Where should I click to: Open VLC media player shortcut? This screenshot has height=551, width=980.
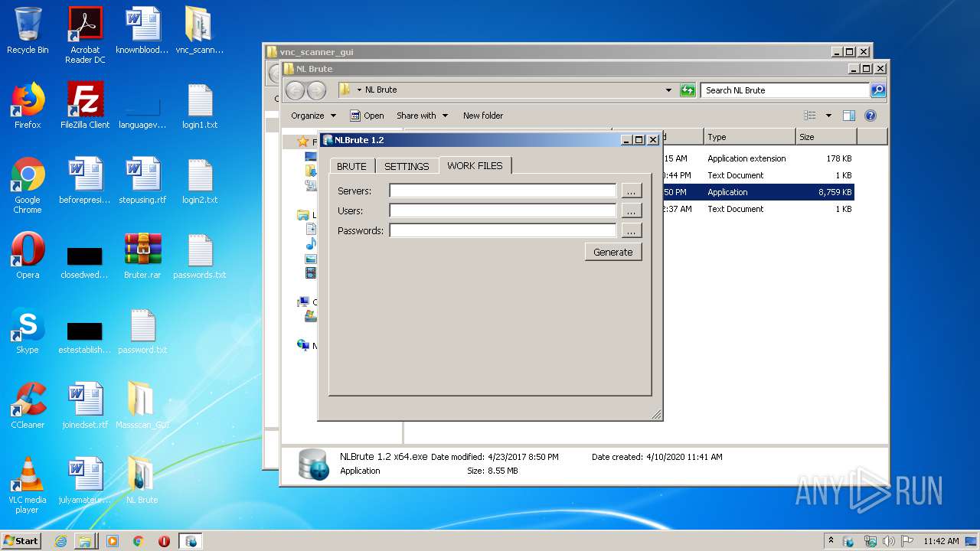coord(28,485)
